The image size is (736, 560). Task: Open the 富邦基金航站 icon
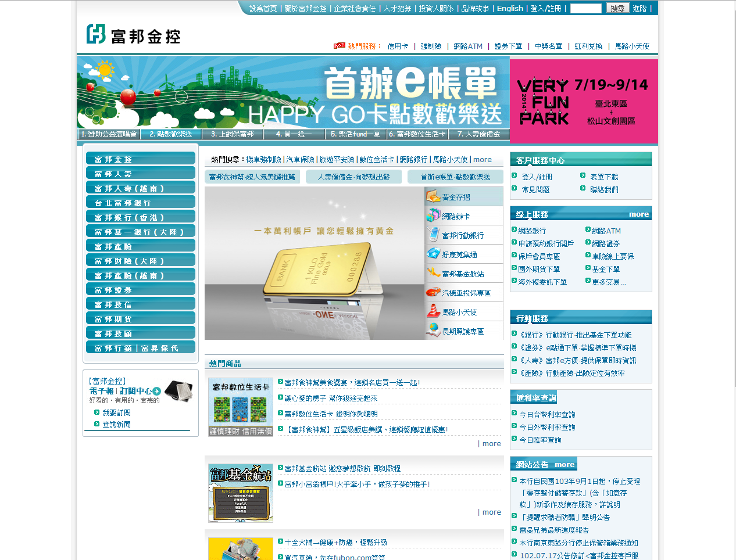pos(433,273)
